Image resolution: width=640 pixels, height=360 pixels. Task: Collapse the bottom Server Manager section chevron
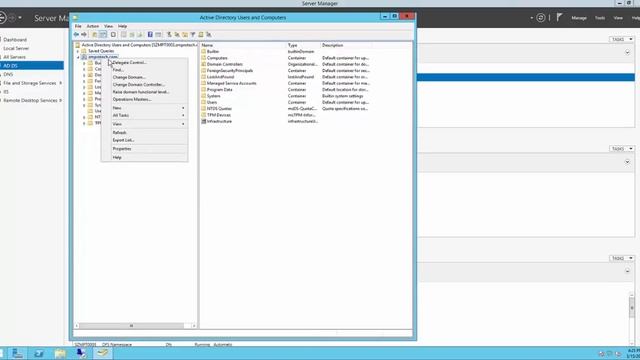pyautogui.click(x=627, y=271)
